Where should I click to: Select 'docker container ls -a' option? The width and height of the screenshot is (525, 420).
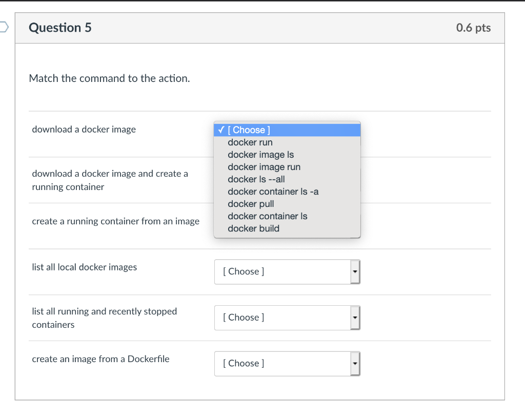287,192
